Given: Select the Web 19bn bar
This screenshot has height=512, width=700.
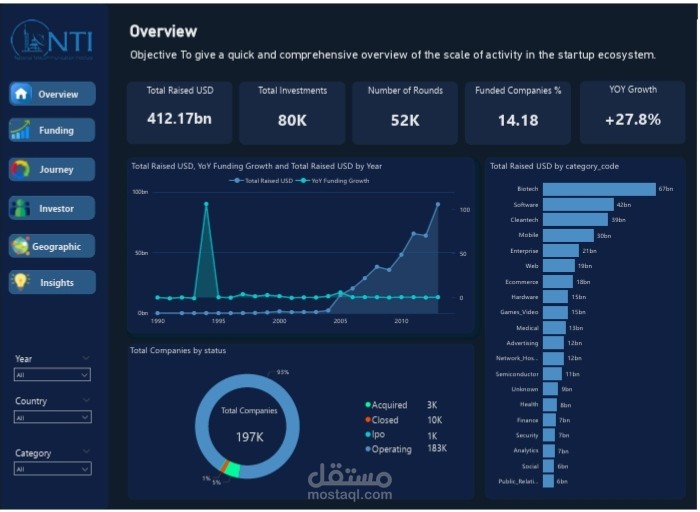Looking at the screenshot, I should [x=559, y=266].
